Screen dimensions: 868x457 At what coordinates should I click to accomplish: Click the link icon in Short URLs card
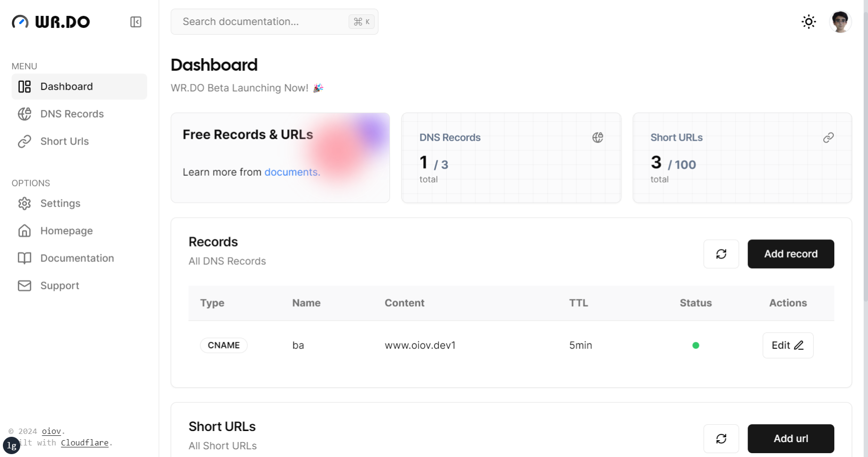pos(828,138)
